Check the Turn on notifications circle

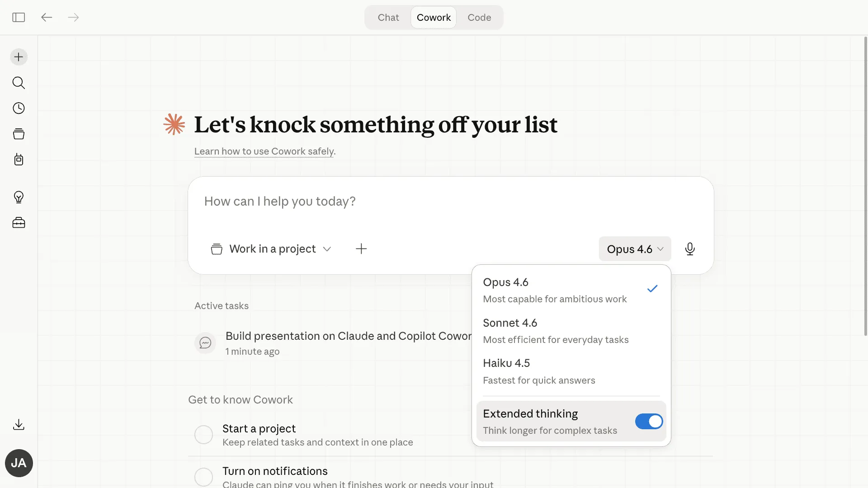(x=203, y=477)
